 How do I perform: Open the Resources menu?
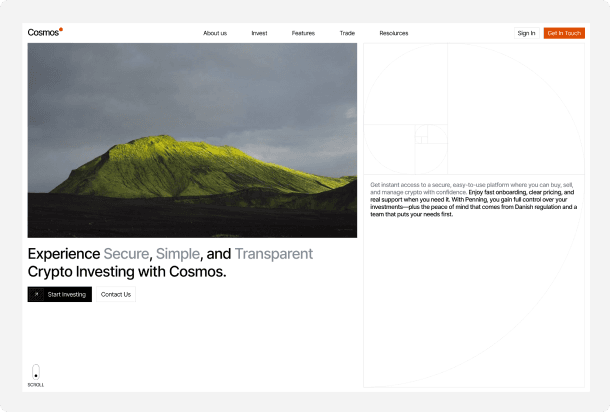394,33
